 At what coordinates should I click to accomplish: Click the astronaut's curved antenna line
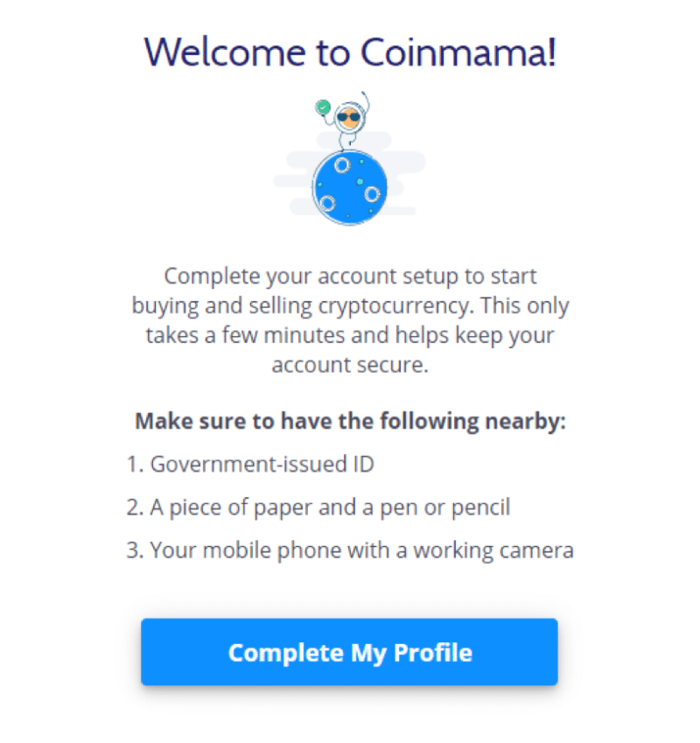pos(366,102)
